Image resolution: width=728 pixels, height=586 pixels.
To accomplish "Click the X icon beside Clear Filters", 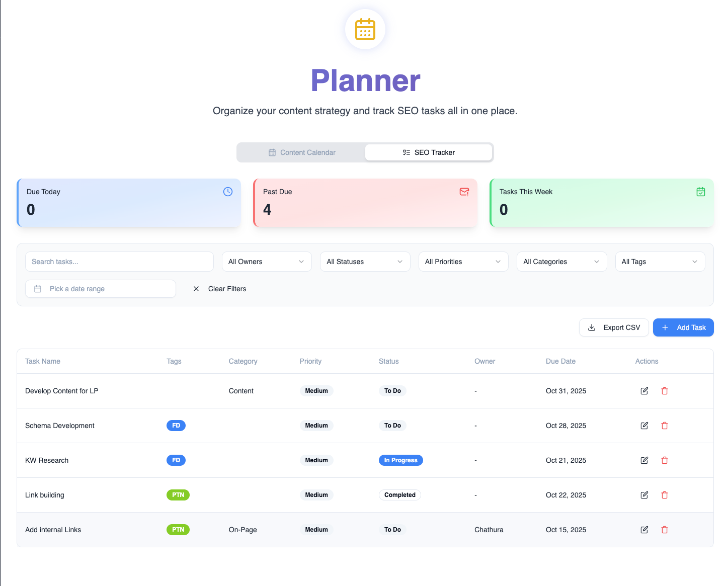I will pos(196,289).
